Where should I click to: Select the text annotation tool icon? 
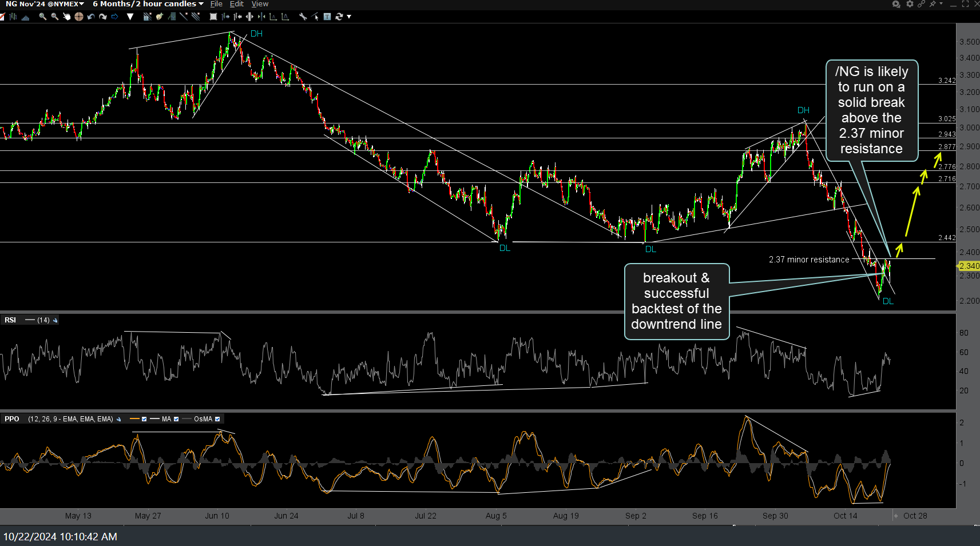coord(327,17)
